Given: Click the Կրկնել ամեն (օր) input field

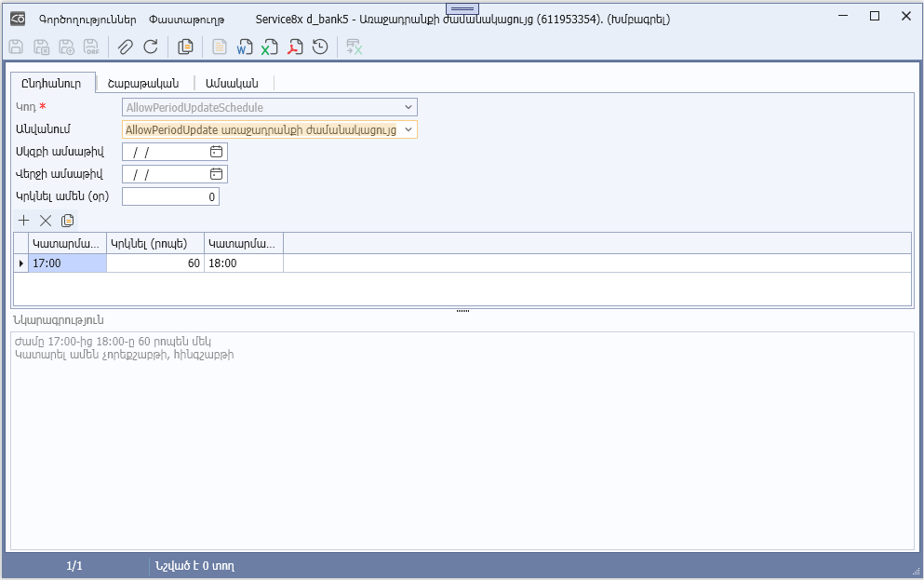Looking at the screenshot, I should (x=170, y=196).
